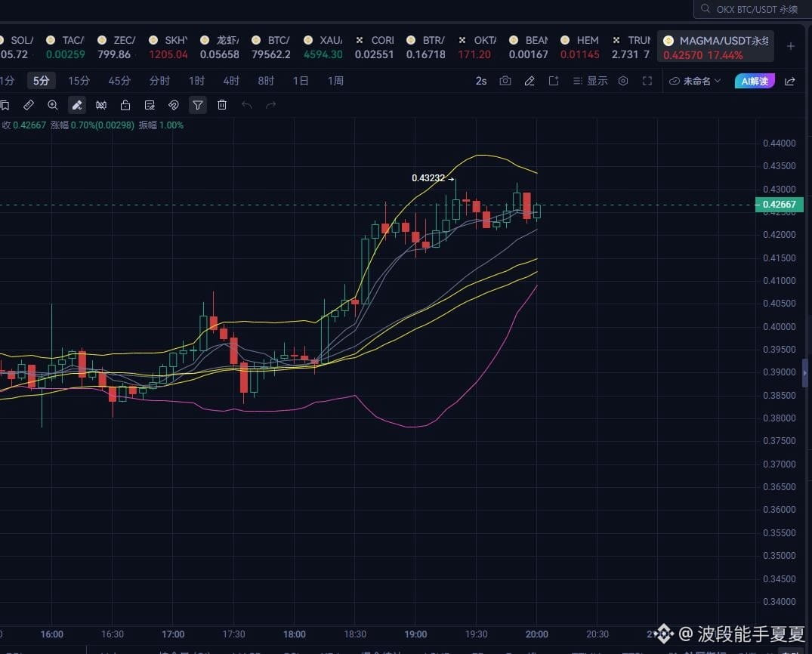This screenshot has width=812, height=654.
Task: Open the TAC/ symbol tab
Action: tap(65, 47)
